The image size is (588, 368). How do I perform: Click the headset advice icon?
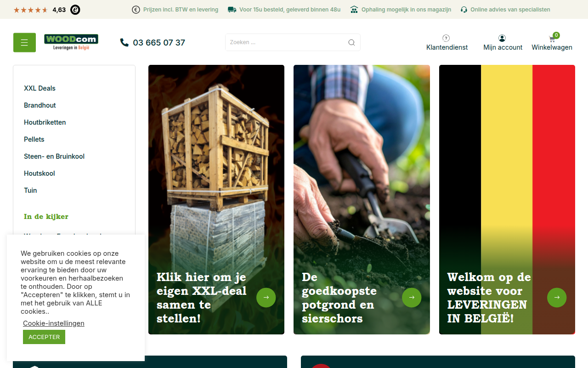tap(464, 10)
